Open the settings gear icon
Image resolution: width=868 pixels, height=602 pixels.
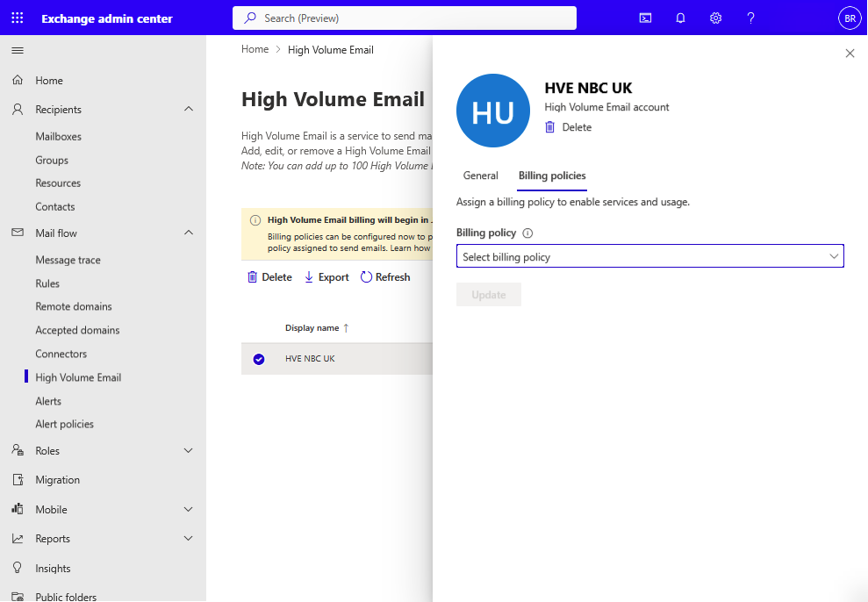tap(715, 18)
